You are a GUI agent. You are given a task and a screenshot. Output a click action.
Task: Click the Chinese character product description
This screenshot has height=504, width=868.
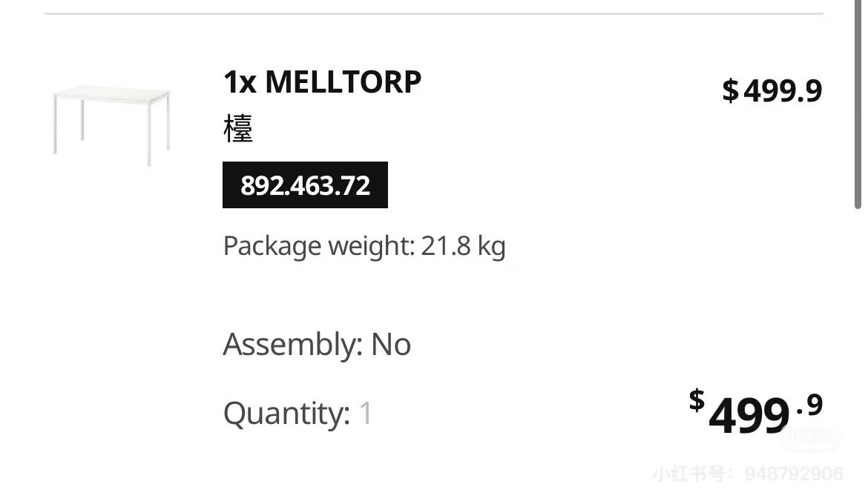click(238, 129)
